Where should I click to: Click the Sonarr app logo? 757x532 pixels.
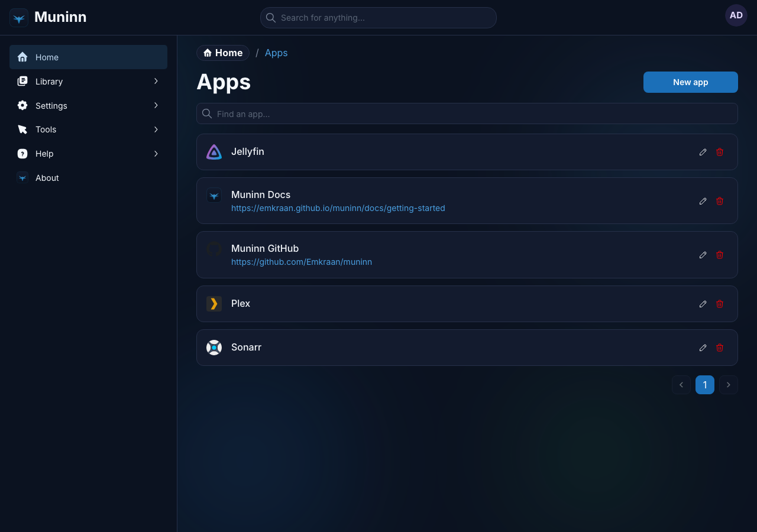click(x=214, y=348)
